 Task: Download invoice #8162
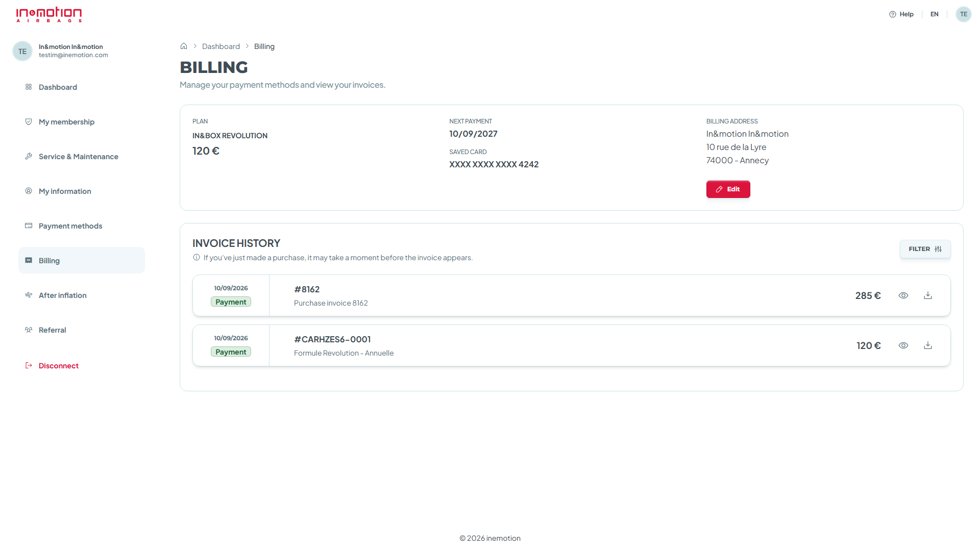coord(928,295)
